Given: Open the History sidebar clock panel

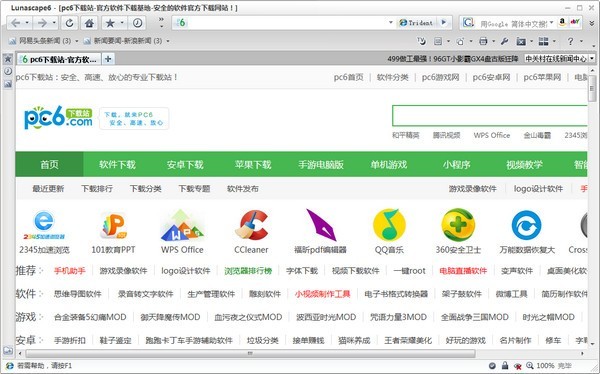Looking at the screenshot, I should point(8,71).
